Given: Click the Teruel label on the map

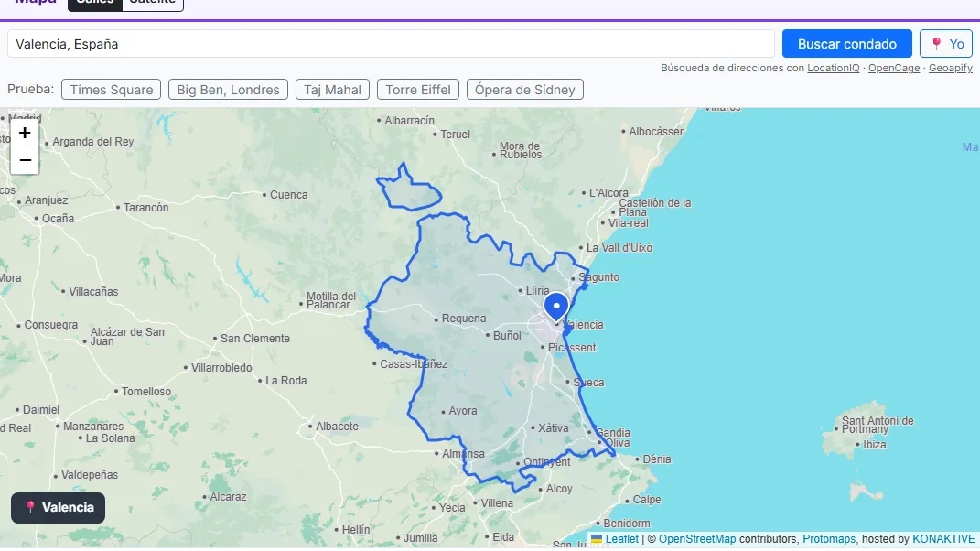Looking at the screenshot, I should click(x=455, y=135).
